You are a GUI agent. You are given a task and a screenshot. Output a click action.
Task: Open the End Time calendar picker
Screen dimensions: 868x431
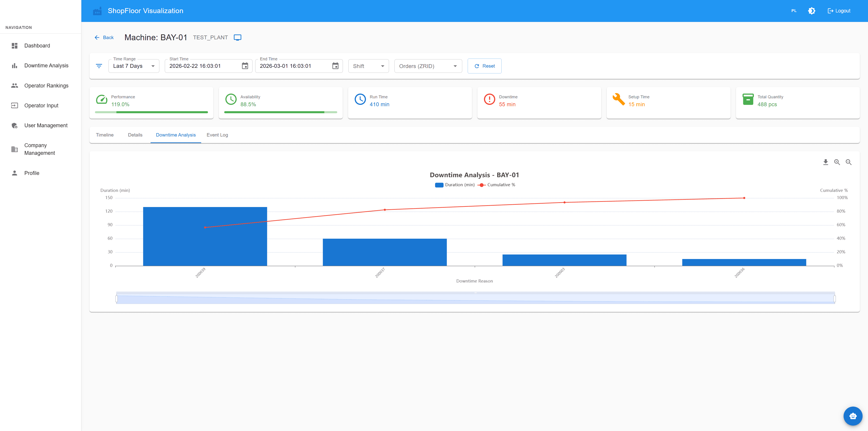(335, 66)
